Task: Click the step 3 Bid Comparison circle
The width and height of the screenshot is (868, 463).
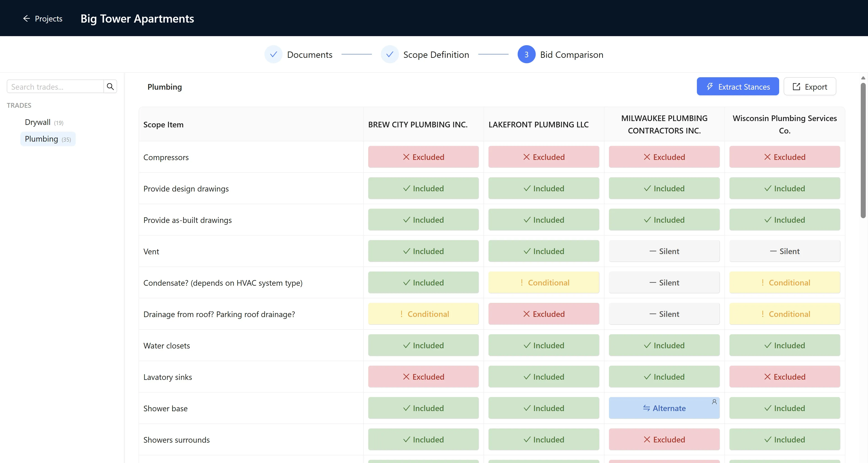Action: pos(526,54)
